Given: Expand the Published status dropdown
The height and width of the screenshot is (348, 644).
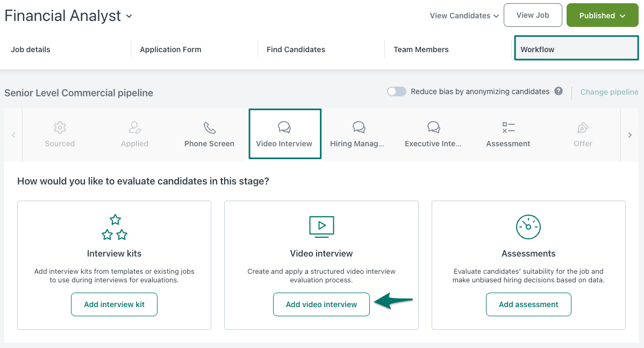Looking at the screenshot, I should pyautogui.click(x=602, y=16).
